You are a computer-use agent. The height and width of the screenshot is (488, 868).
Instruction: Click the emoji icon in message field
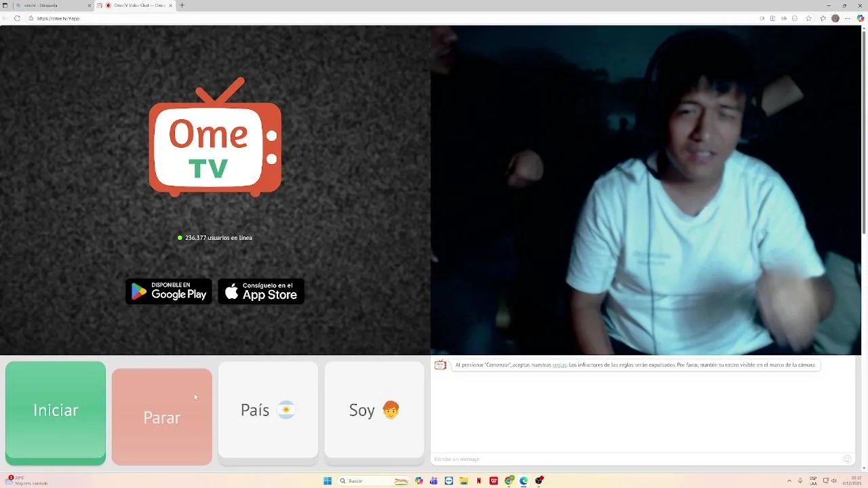[x=847, y=459]
